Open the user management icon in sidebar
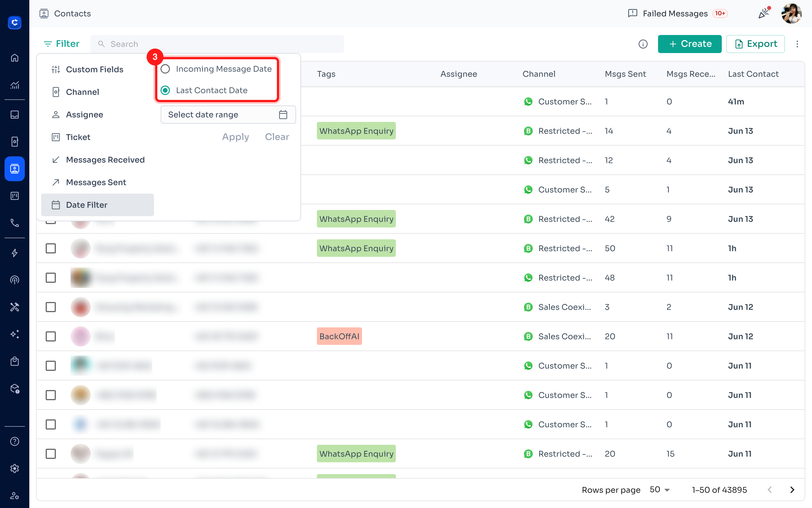 [x=14, y=496]
